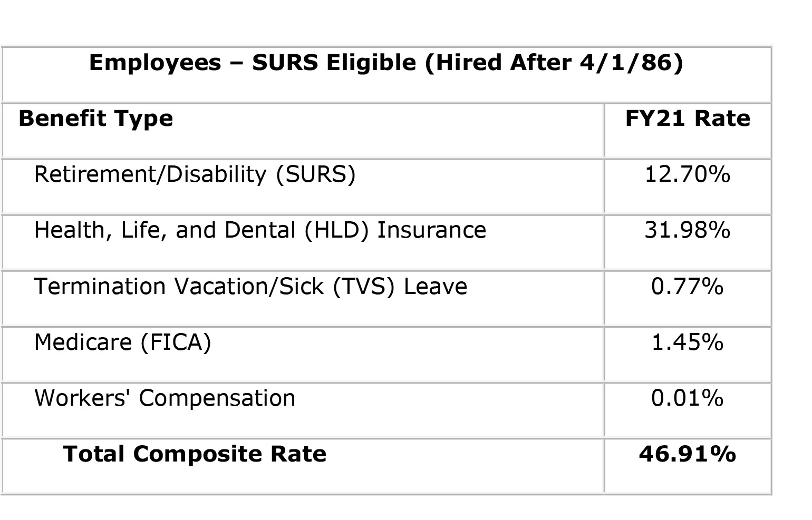Click the '(FICA)' abbreviation in the Medicare row
812x520 pixels.
click(x=176, y=342)
